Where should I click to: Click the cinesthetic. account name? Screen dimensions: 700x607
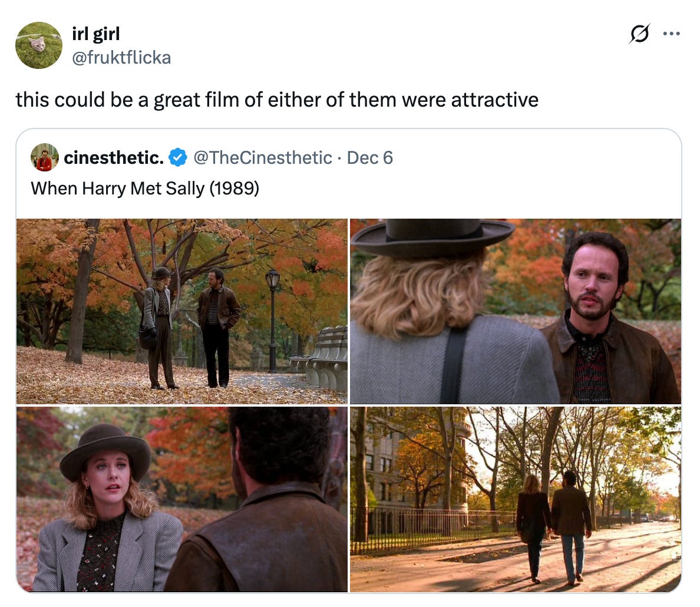point(114,157)
